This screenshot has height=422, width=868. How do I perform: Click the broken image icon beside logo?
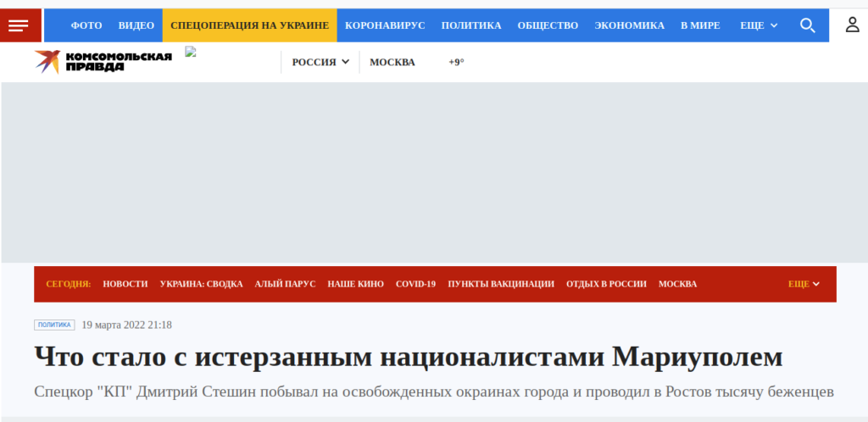[191, 52]
